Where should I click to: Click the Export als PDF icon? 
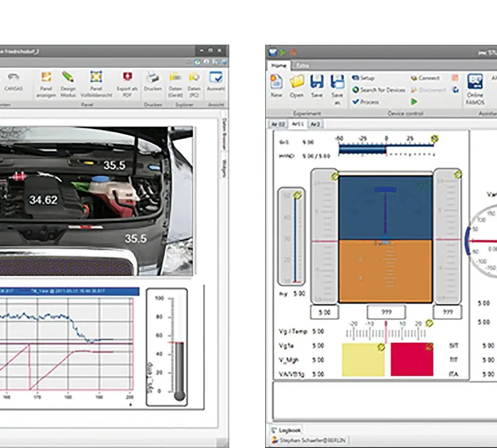[x=127, y=76]
